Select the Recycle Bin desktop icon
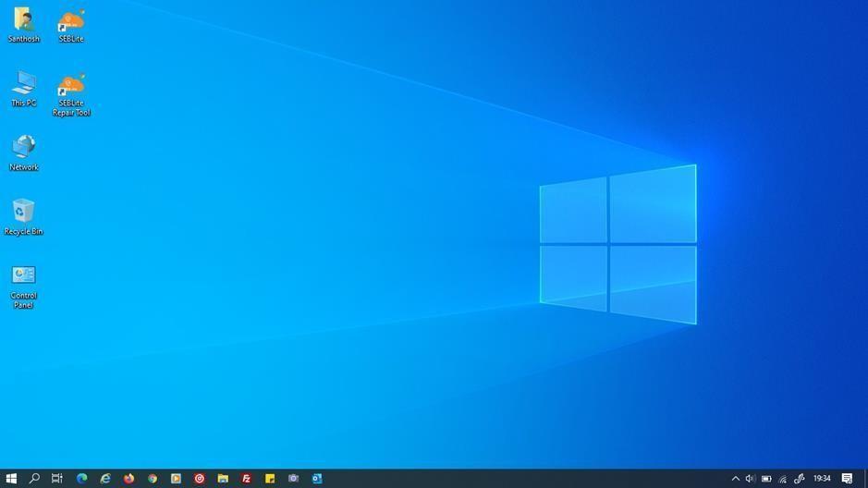This screenshot has width=868, height=488. (x=23, y=216)
